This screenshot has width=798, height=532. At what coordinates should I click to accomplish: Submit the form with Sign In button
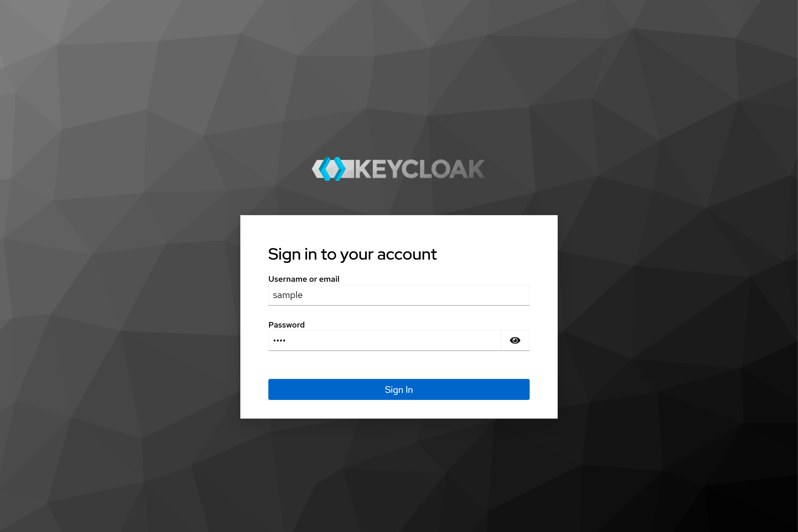[399, 389]
